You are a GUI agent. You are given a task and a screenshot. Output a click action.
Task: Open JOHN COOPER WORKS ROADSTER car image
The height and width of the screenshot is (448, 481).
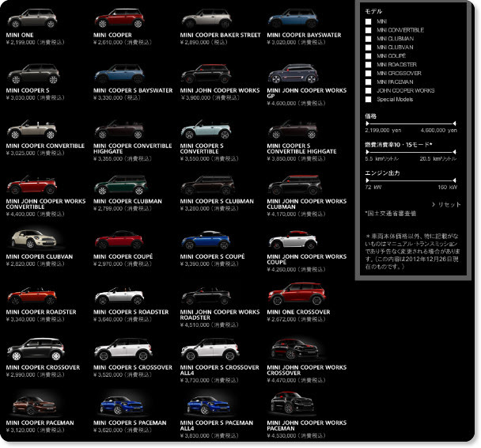click(206, 296)
